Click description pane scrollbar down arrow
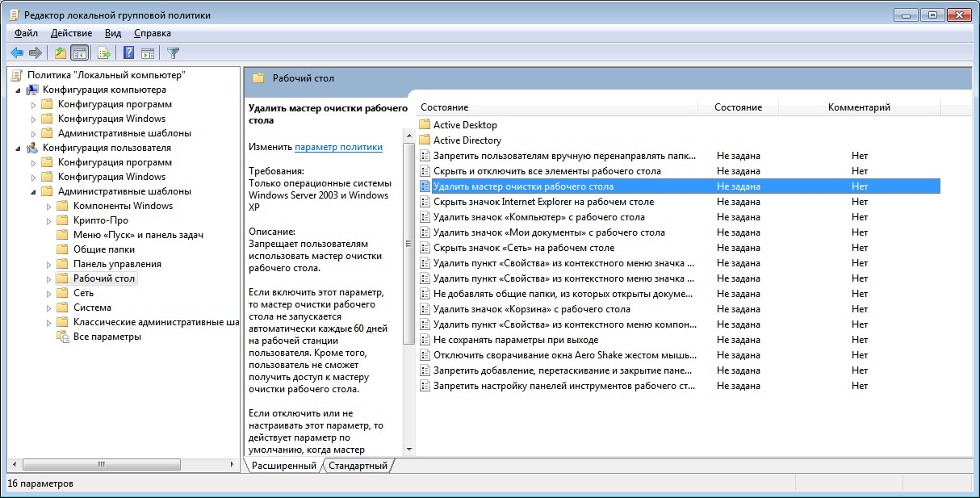 (408, 449)
